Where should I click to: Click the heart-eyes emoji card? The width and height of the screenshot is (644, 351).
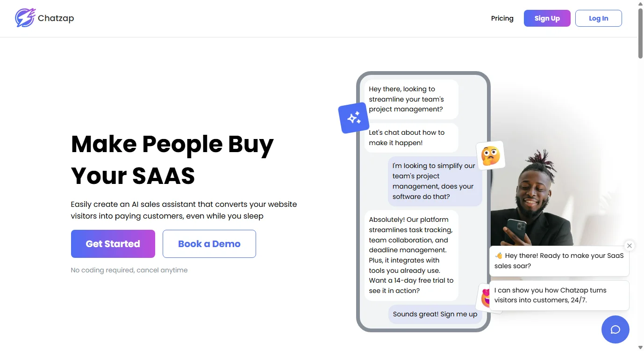coord(484,298)
